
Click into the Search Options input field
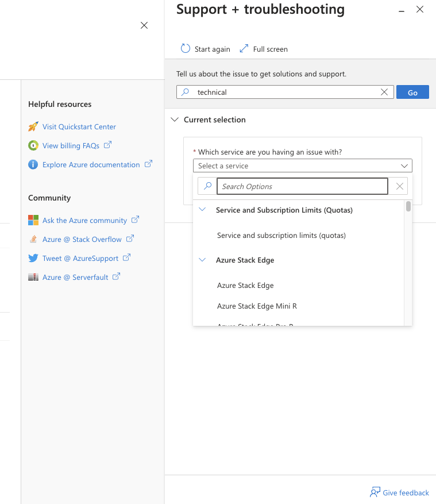point(302,186)
